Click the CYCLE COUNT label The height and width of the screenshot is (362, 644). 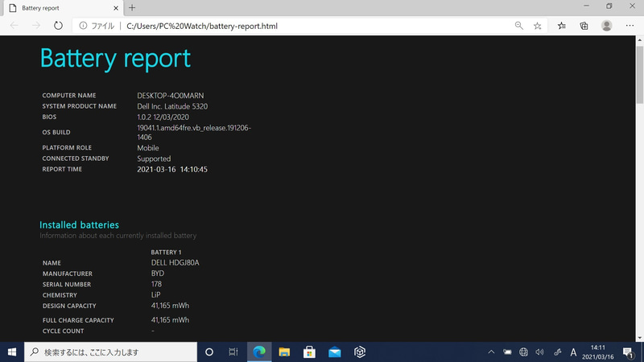tap(64, 331)
